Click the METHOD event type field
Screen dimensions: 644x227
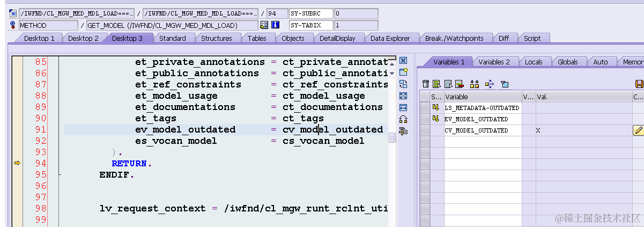[x=48, y=25]
